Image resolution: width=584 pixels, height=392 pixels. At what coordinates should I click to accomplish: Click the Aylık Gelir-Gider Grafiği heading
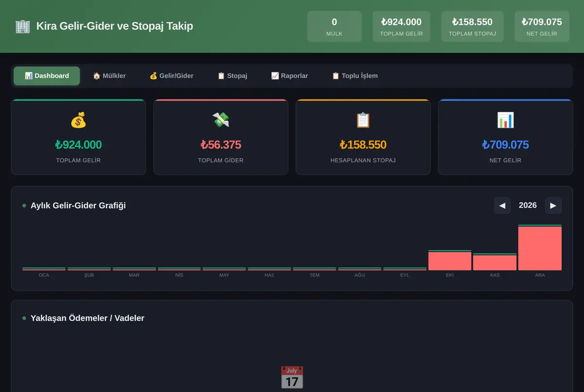pos(78,205)
